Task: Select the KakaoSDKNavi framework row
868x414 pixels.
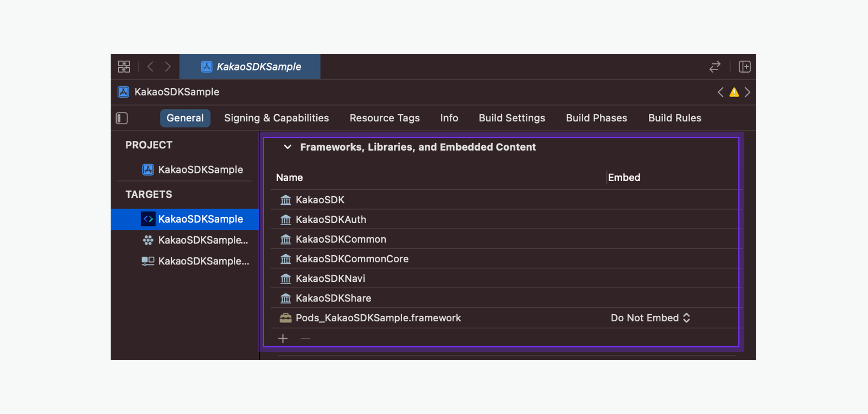Action: (x=330, y=279)
